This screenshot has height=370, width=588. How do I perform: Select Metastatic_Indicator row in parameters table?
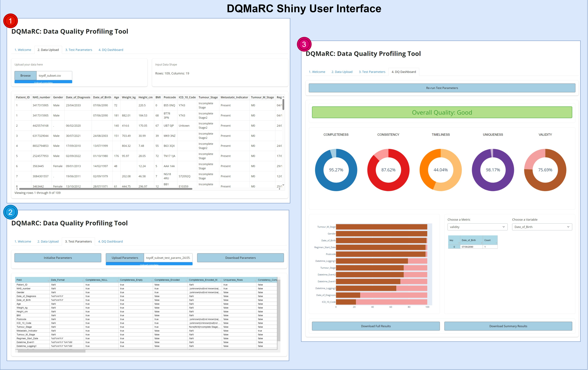coord(146,331)
